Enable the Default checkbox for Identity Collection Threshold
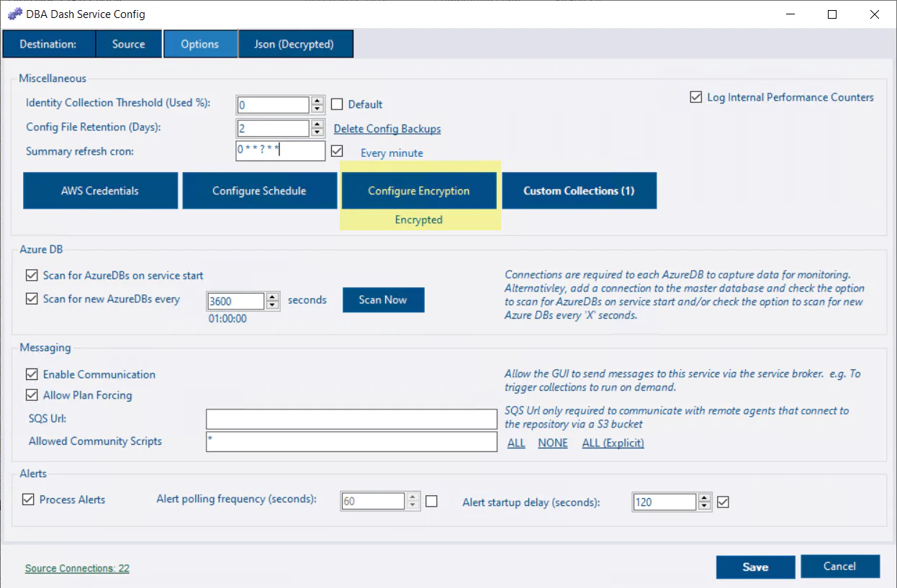 (337, 104)
